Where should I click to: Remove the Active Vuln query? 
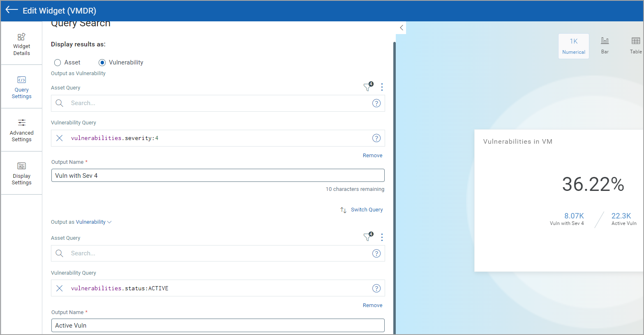[x=372, y=305]
